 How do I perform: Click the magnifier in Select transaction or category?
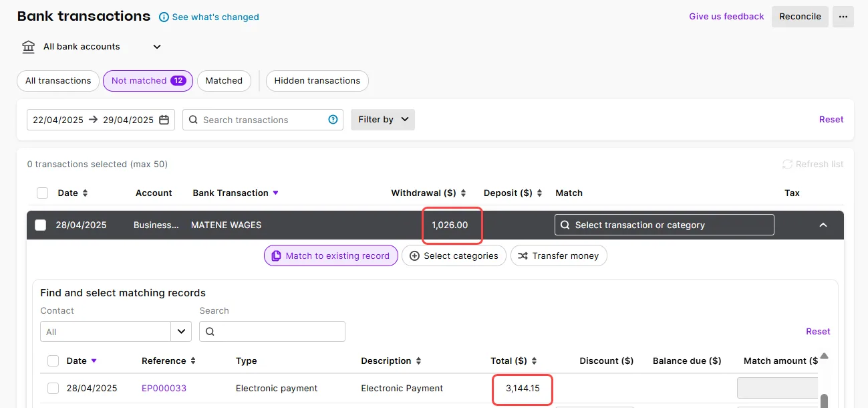tap(565, 225)
